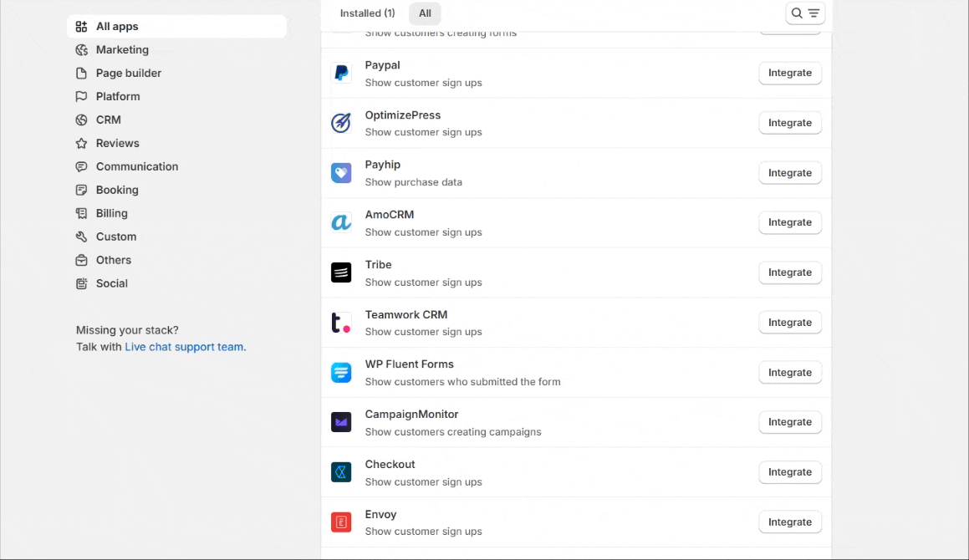Viewport: 969px width, 560px height.
Task: Open Live chat support team link
Action: (185, 347)
